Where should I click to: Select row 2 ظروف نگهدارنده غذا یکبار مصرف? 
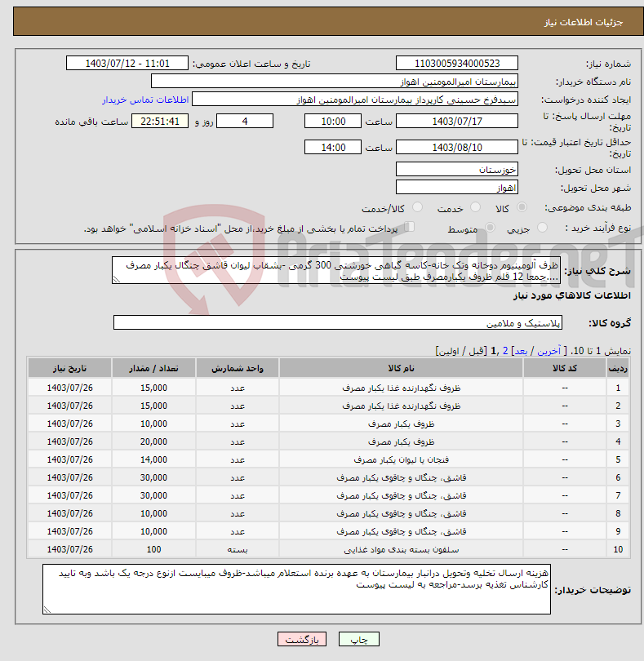pos(329,406)
